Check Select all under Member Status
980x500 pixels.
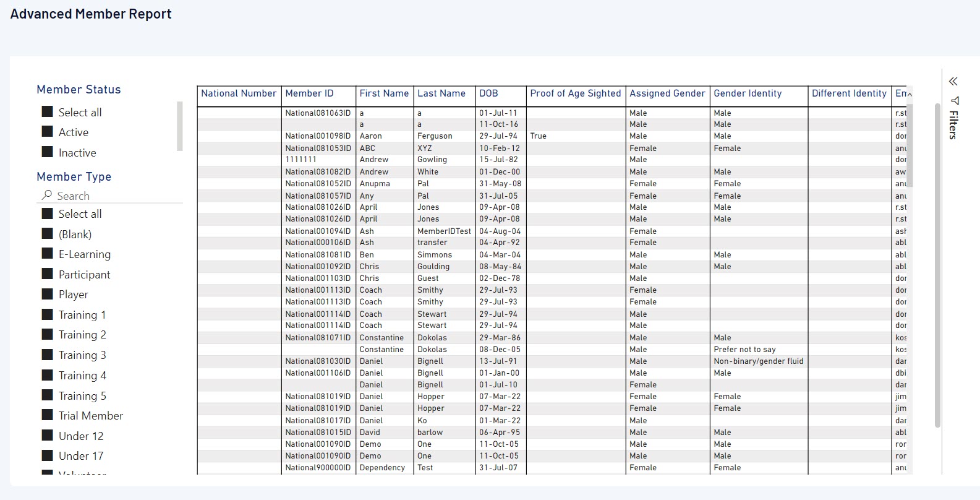point(48,111)
